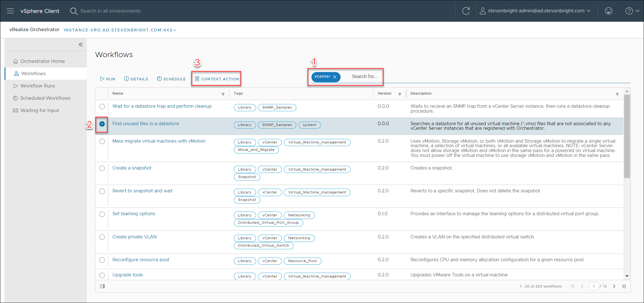Select the Create private VLAN radio button
Viewport: 644px width, 303px height.
tap(102, 237)
